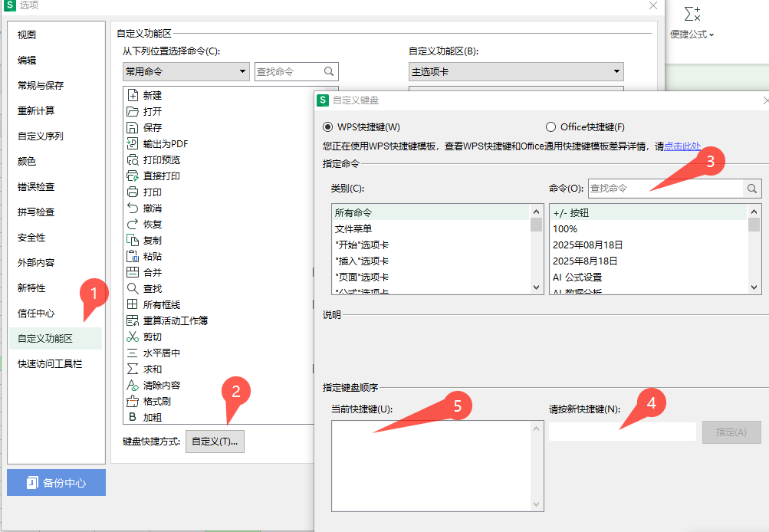Click down arrow of the 类别 list scrollbar
The height and width of the screenshot is (532, 769).
[536, 287]
